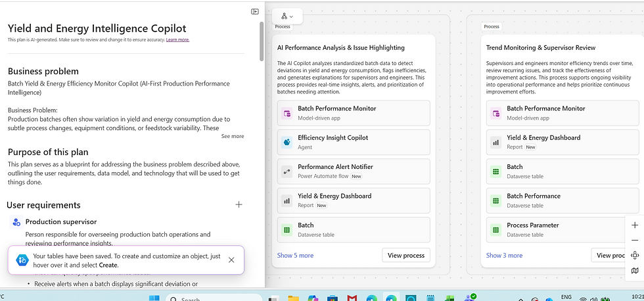Select the Process Parameter Dataverse table
This screenshot has height=301, width=644.
[x=562, y=229]
